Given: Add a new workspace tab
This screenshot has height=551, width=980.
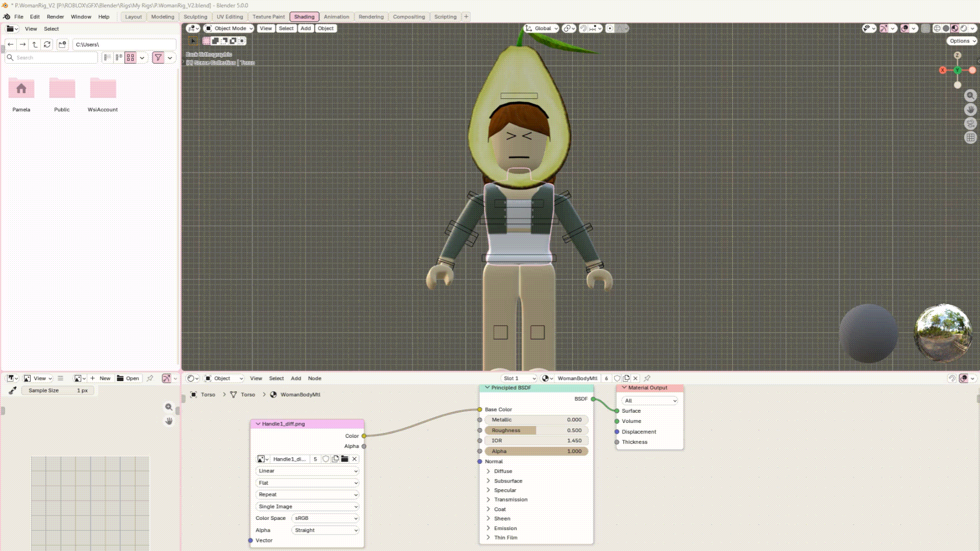Looking at the screenshot, I should point(466,17).
